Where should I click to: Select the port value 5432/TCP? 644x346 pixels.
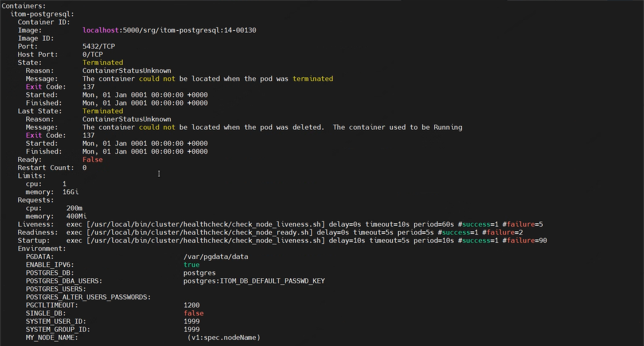98,46
